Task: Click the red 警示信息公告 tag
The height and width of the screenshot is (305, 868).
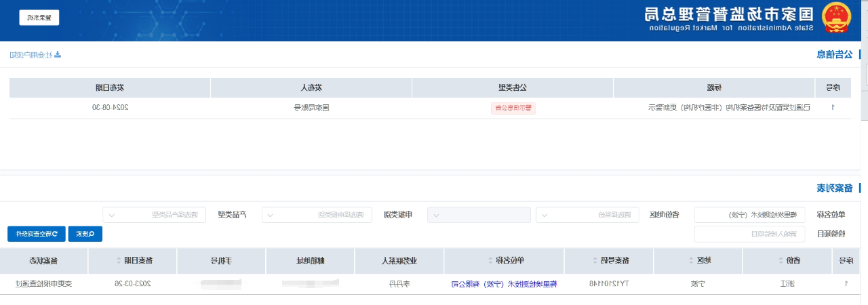Action: (x=513, y=108)
